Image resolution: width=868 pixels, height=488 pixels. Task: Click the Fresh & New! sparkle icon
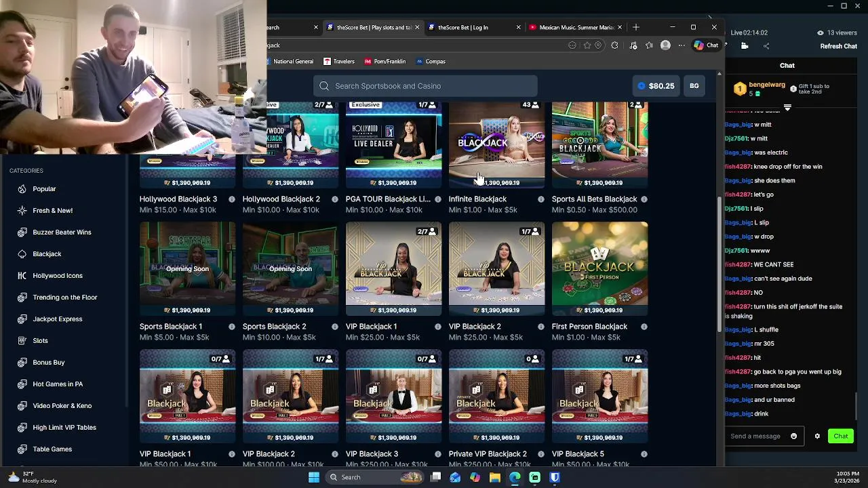[22, 211]
